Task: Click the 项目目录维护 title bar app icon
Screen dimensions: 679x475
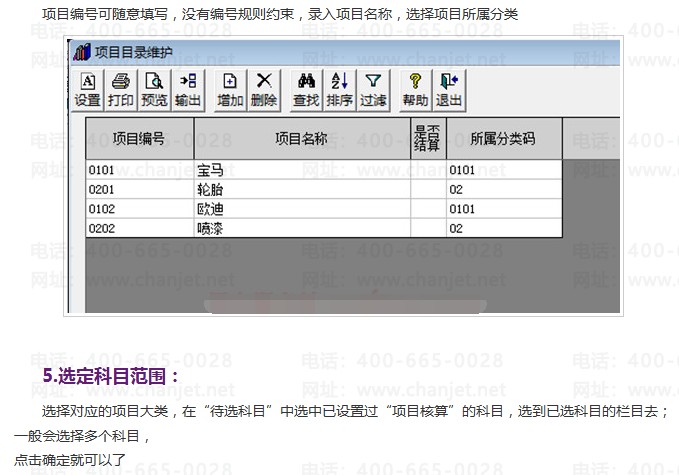Action: pos(82,52)
